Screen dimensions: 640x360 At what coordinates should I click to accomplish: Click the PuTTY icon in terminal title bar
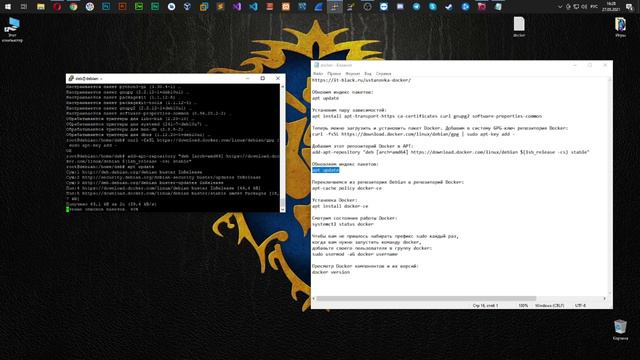coord(71,78)
